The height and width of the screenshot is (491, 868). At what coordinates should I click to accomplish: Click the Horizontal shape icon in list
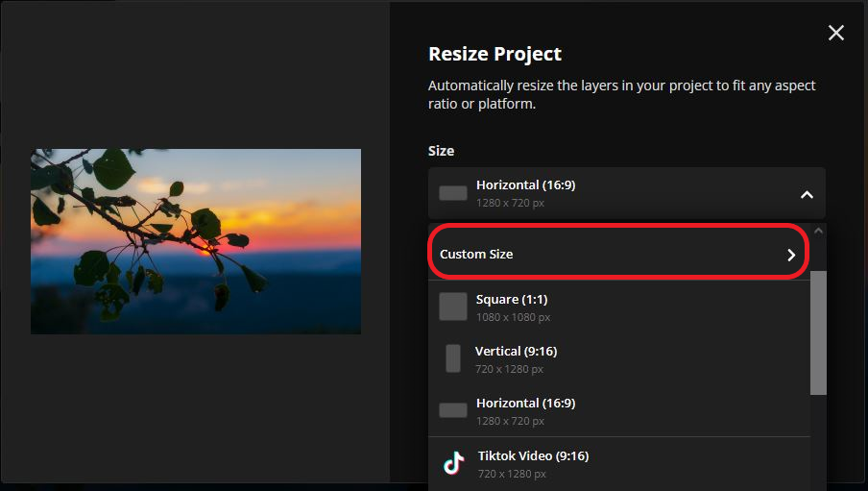[x=453, y=410]
